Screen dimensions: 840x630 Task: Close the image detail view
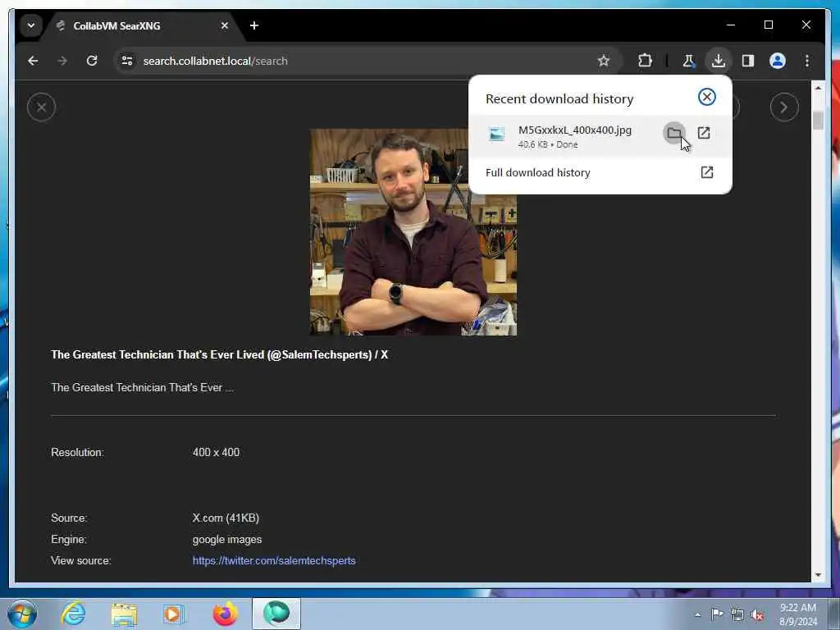41,107
